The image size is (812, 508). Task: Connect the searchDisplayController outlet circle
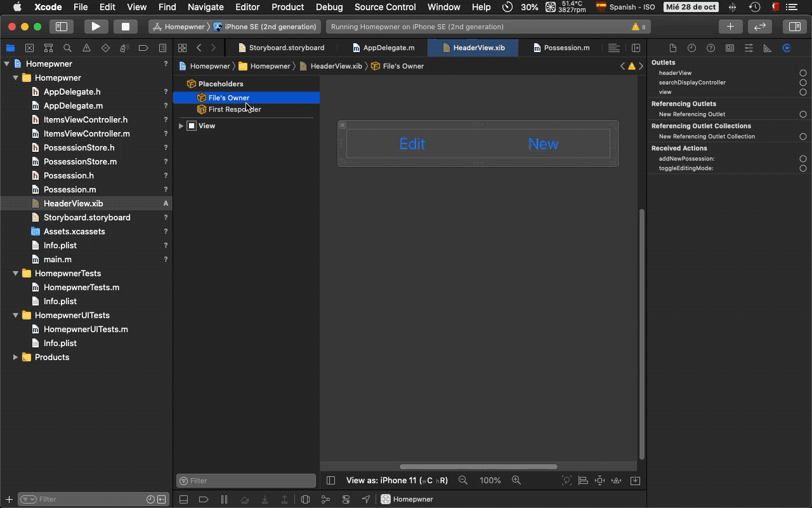(803, 83)
